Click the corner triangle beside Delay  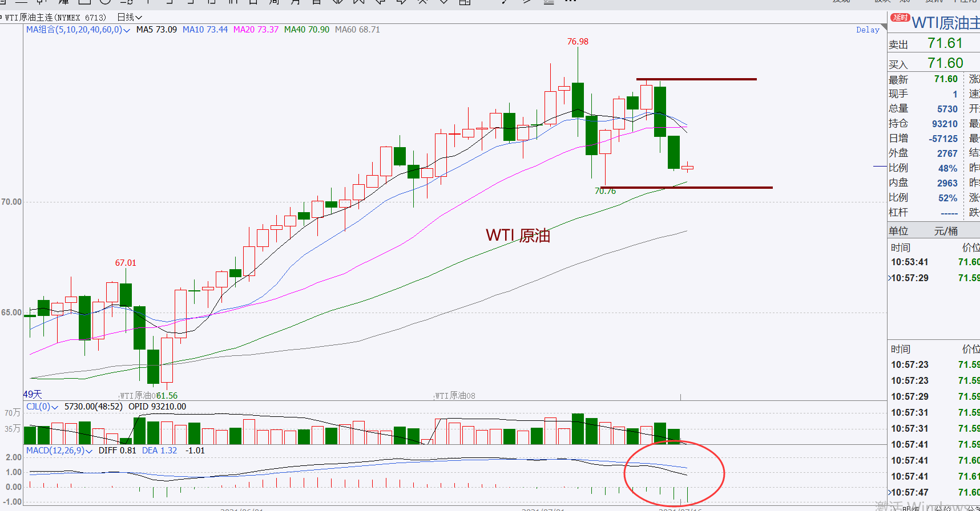pos(883,26)
